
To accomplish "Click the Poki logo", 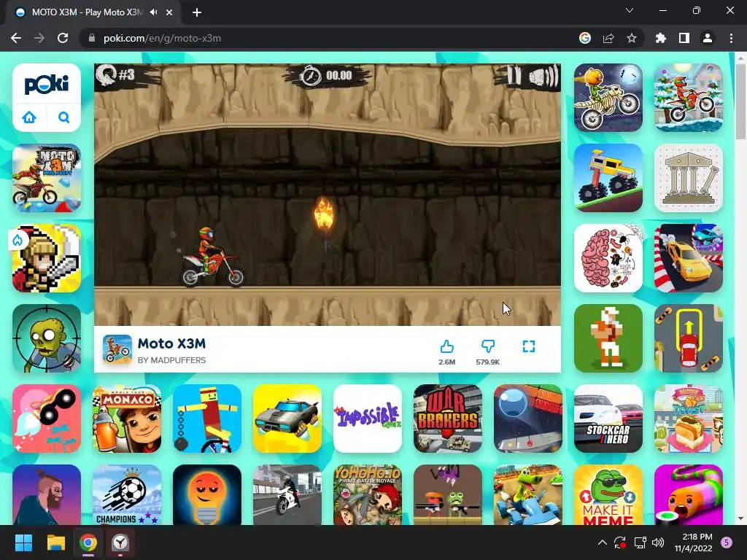I will (46, 85).
